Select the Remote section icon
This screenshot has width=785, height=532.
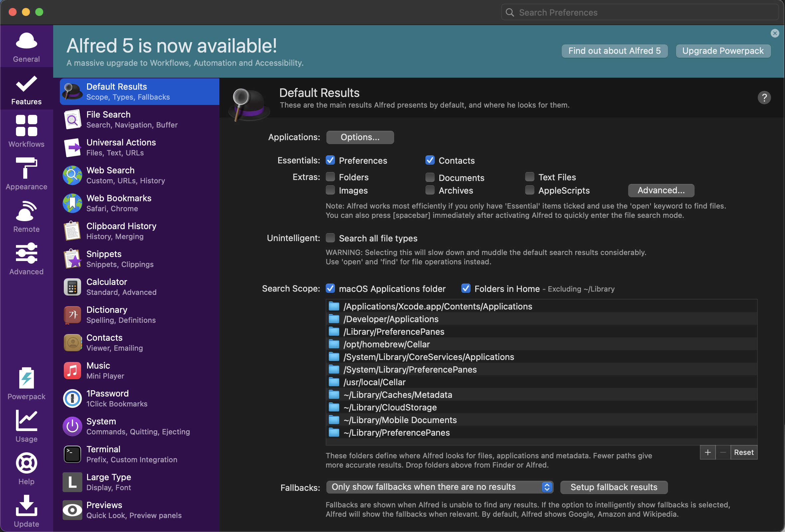tap(26, 211)
